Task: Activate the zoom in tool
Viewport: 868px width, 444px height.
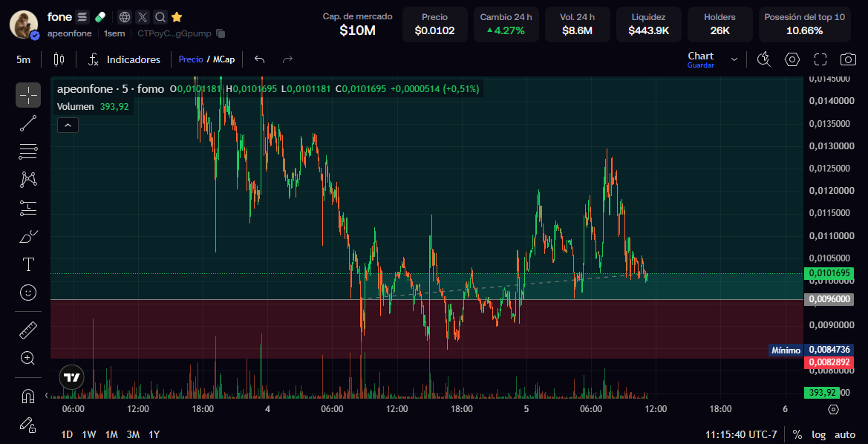Action: click(28, 358)
